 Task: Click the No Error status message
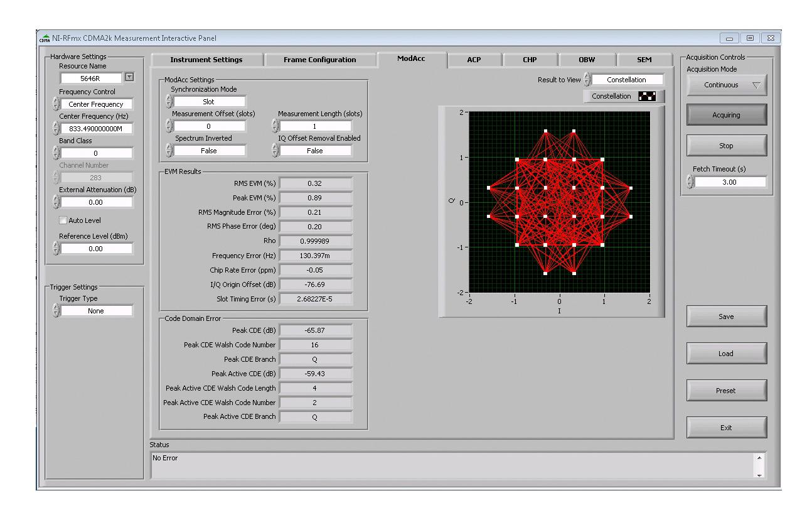166,458
